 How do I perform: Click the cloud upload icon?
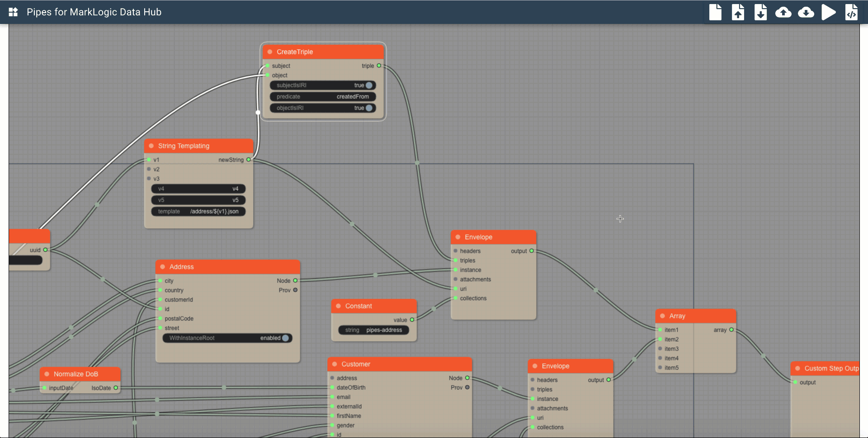pyautogui.click(x=783, y=12)
